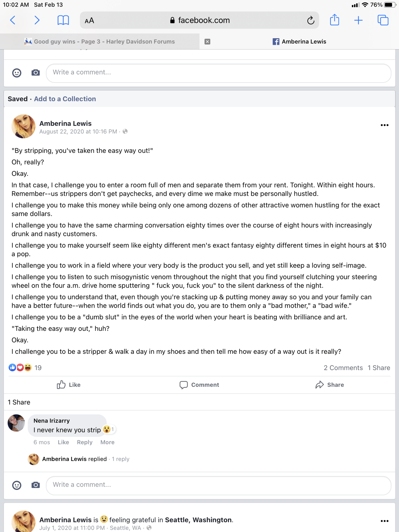The width and height of the screenshot is (399, 532).
Task: Open emoji picker in bottom comment box
Action: [x=17, y=485]
